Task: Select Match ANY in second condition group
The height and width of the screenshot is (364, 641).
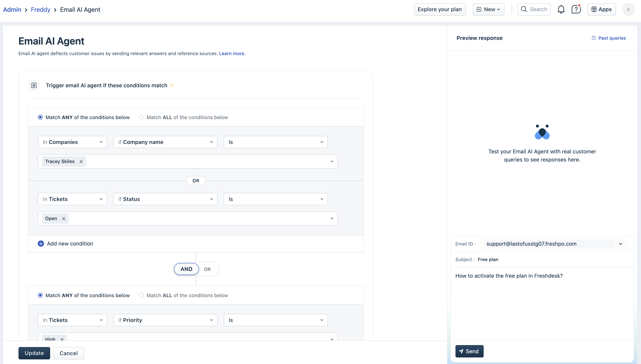Action: point(40,295)
